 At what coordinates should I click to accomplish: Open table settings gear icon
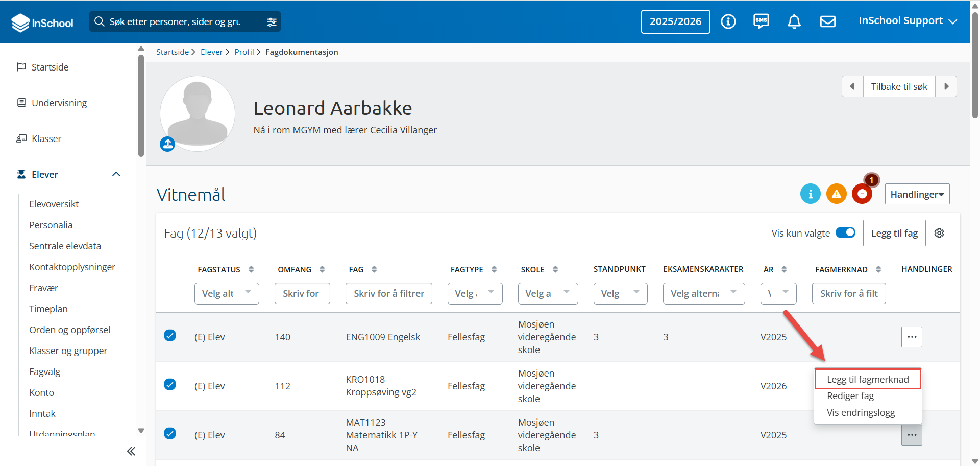[939, 233]
